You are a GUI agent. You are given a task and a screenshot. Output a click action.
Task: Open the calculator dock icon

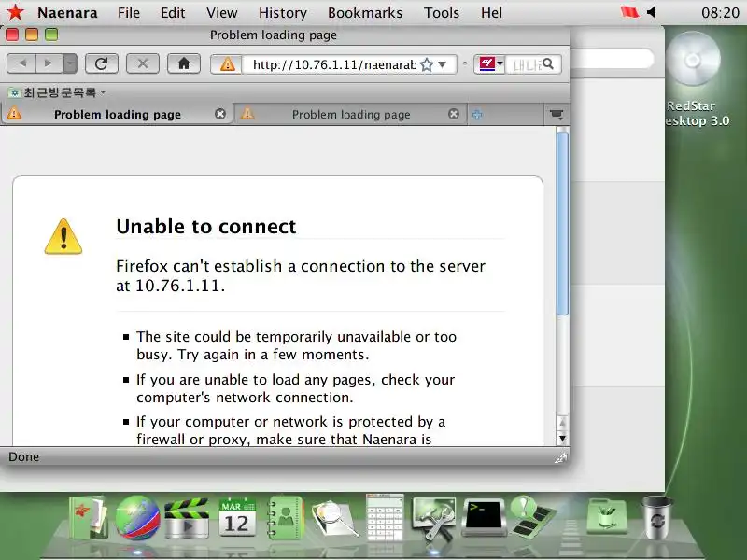[385, 518]
